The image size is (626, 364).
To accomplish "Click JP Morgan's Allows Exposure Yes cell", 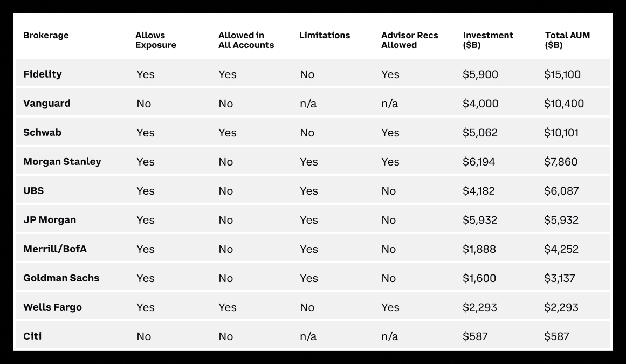I will click(146, 220).
